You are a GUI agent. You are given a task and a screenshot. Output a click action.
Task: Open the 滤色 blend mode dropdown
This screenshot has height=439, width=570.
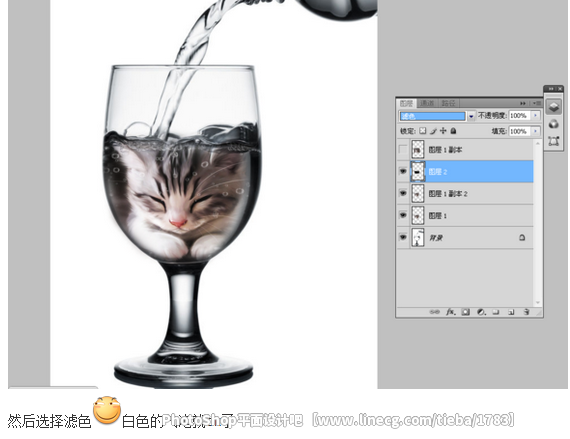[471, 116]
